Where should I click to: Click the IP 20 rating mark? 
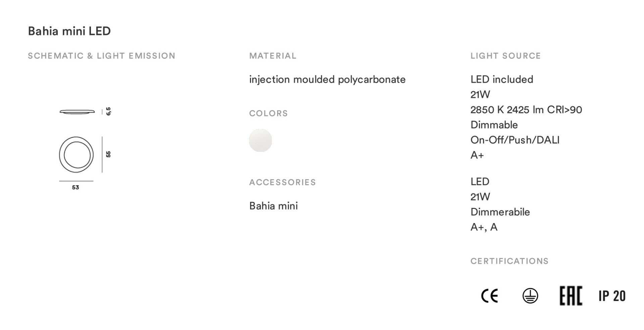[612, 296]
